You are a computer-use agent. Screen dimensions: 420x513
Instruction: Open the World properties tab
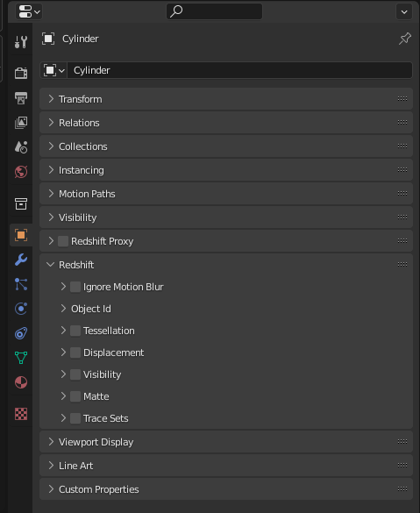[21, 172]
